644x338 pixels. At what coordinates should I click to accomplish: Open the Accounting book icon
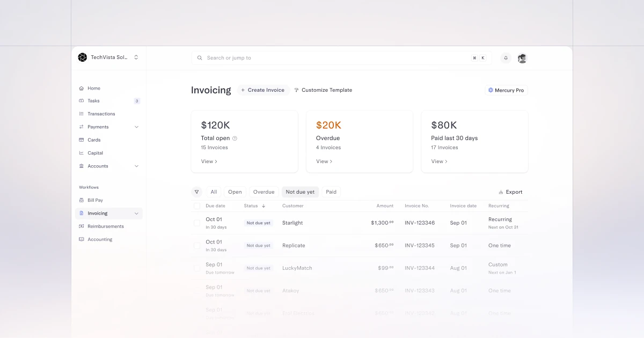(x=82, y=239)
